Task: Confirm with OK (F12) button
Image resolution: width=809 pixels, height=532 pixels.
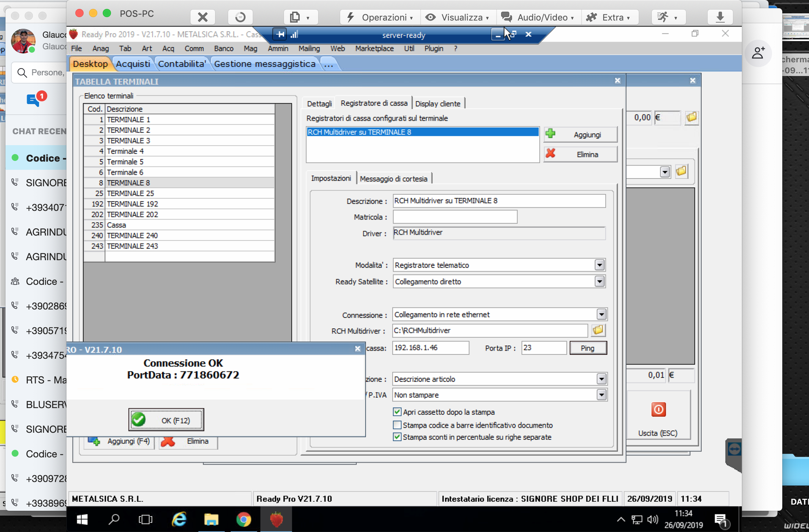Action: click(166, 420)
